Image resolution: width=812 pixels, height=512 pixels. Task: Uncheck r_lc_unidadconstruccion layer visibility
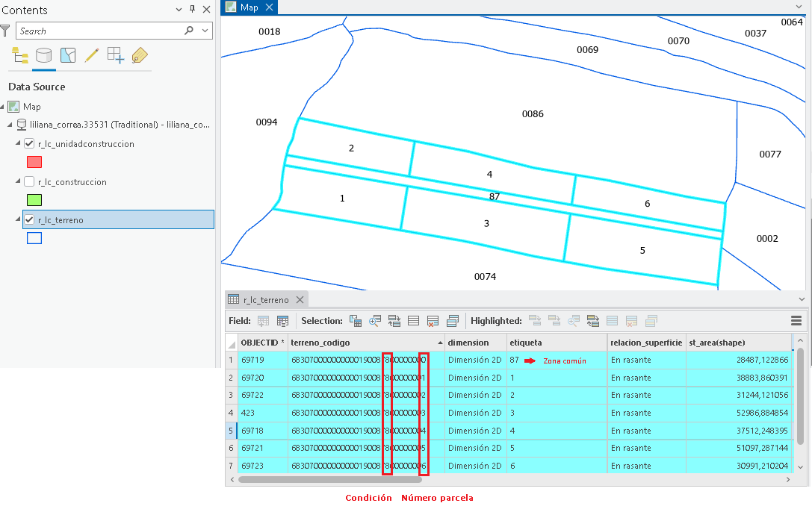click(x=30, y=144)
